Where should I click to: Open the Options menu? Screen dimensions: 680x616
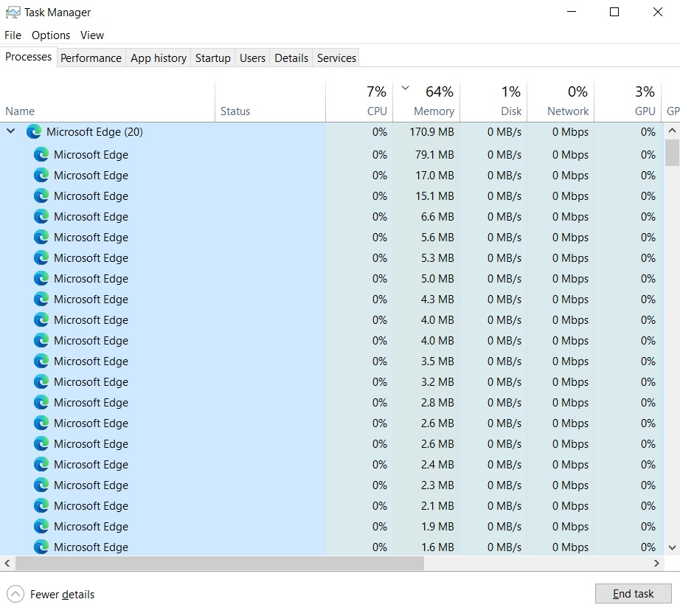(x=50, y=35)
